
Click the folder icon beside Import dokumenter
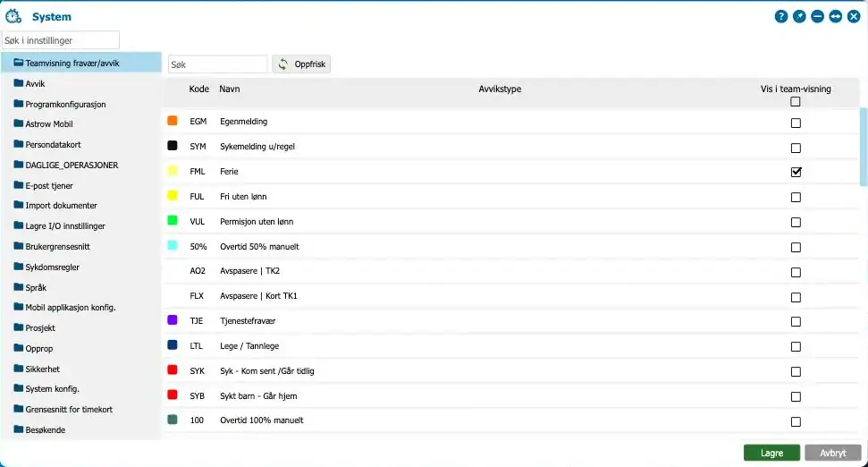tap(19, 205)
